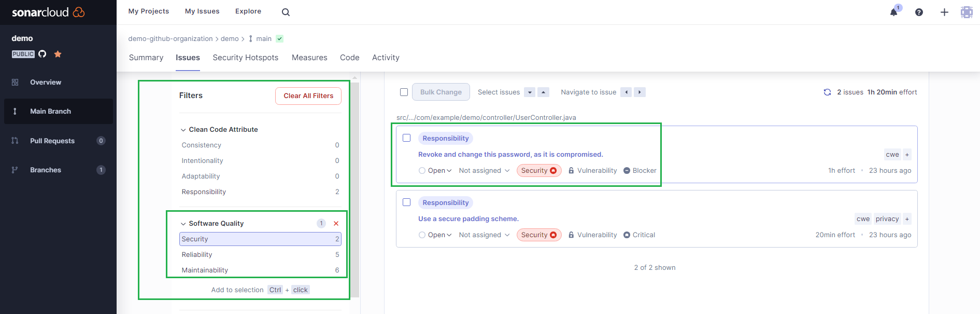
Task: Click the privacy tag on padding issue
Action: [x=887, y=219]
